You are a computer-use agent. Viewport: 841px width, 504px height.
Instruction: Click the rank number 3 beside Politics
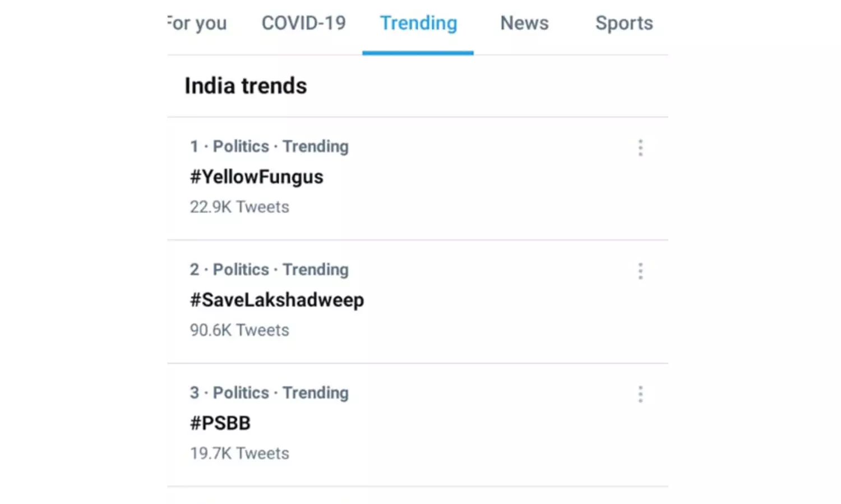(x=194, y=393)
